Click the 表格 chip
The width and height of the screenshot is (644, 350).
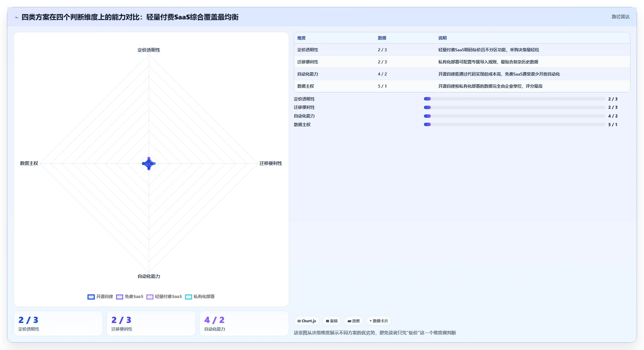pos(332,321)
